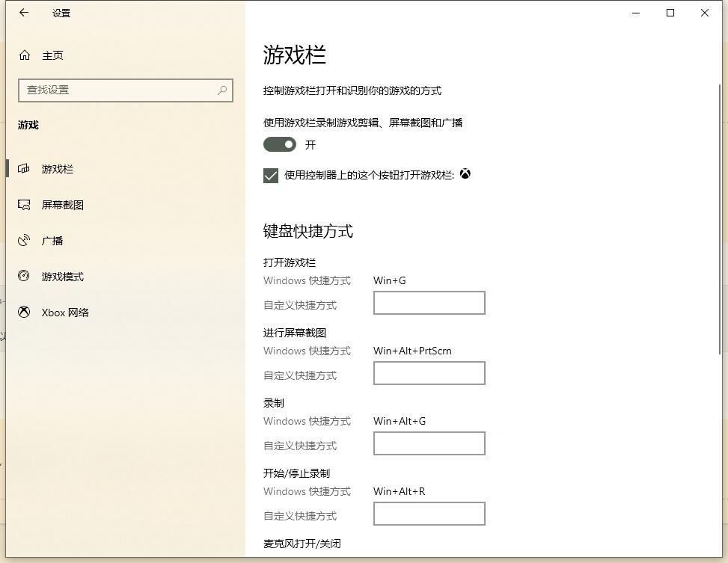The height and width of the screenshot is (563, 728).
Task: Click the 进行屏幕截图 custom shortcut field
Action: point(429,372)
